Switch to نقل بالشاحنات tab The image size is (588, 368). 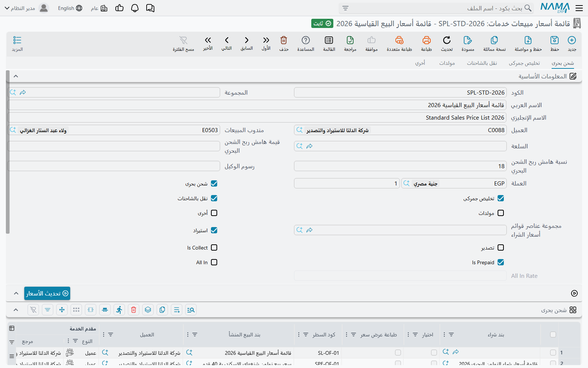[x=482, y=63]
